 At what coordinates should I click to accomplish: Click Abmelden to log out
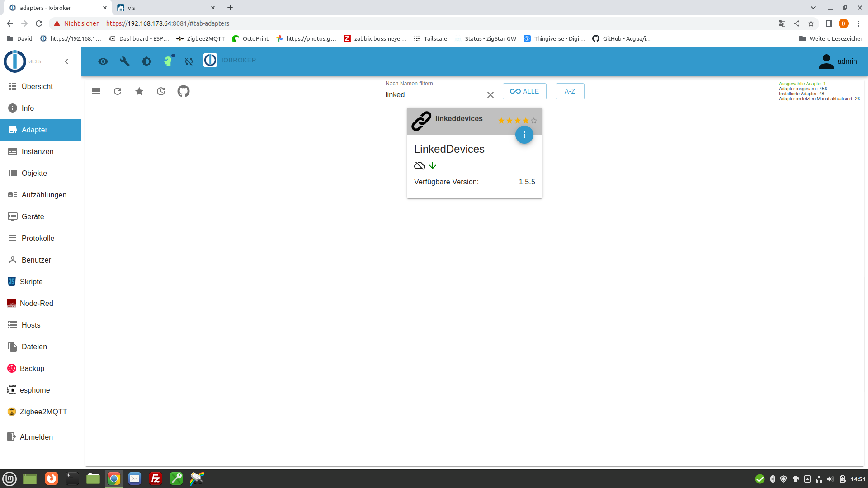coord(41,437)
